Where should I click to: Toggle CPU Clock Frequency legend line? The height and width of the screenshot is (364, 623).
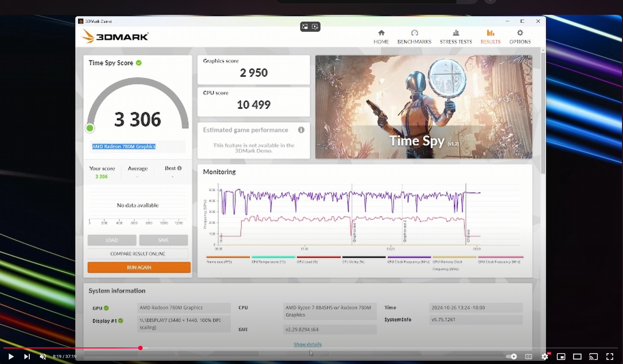[x=409, y=260]
